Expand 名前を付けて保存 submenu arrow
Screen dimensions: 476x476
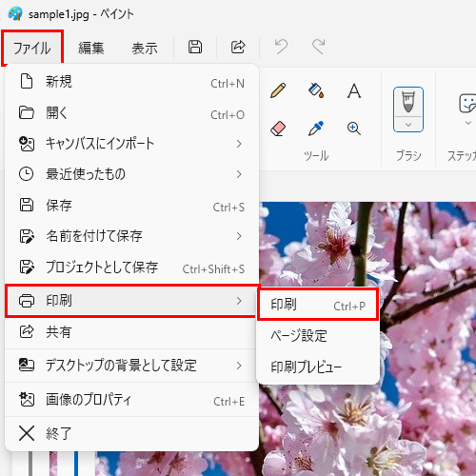coord(239,236)
